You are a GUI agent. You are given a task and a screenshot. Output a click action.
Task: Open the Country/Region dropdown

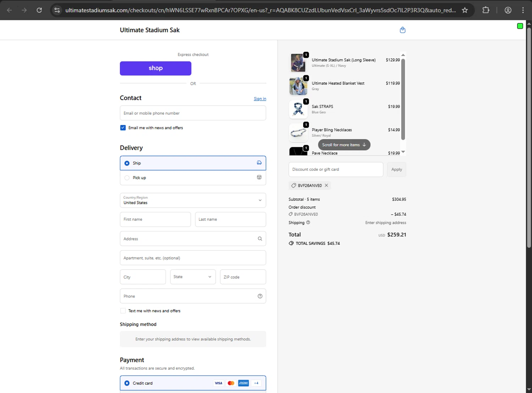[193, 200]
